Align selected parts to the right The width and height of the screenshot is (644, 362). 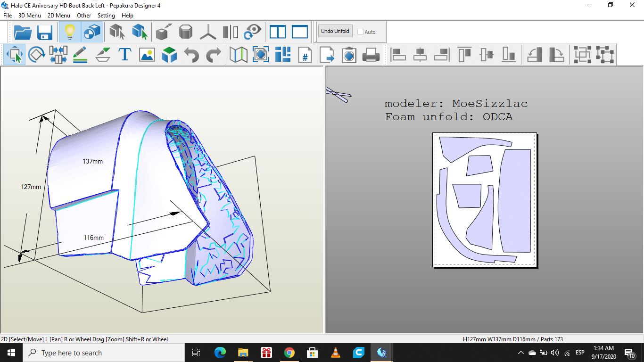[x=442, y=55]
